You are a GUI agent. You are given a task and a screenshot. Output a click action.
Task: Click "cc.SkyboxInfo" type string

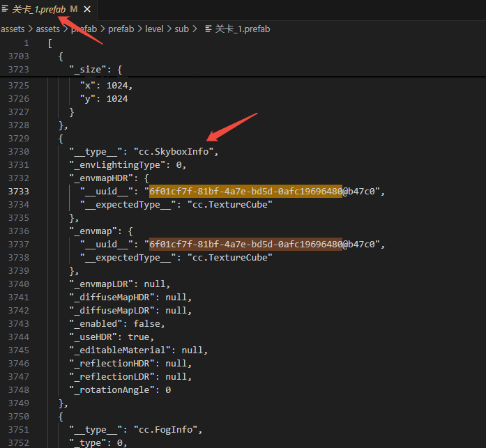[x=174, y=152]
